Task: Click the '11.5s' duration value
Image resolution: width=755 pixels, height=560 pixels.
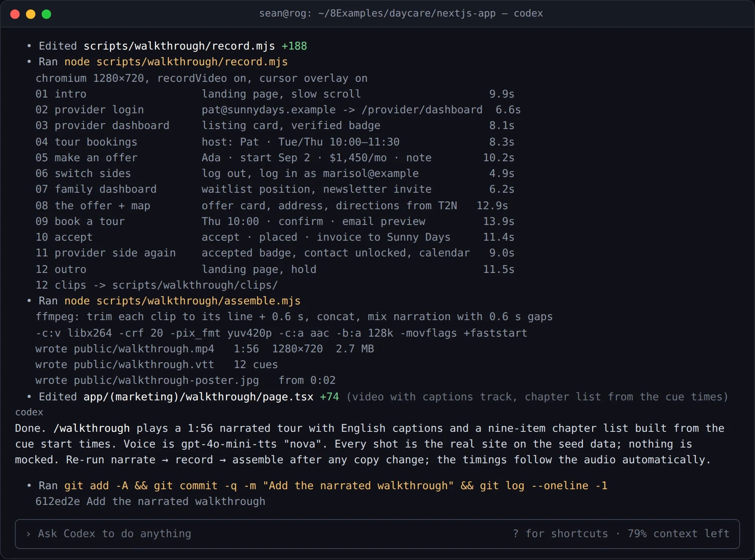Action: click(x=499, y=269)
